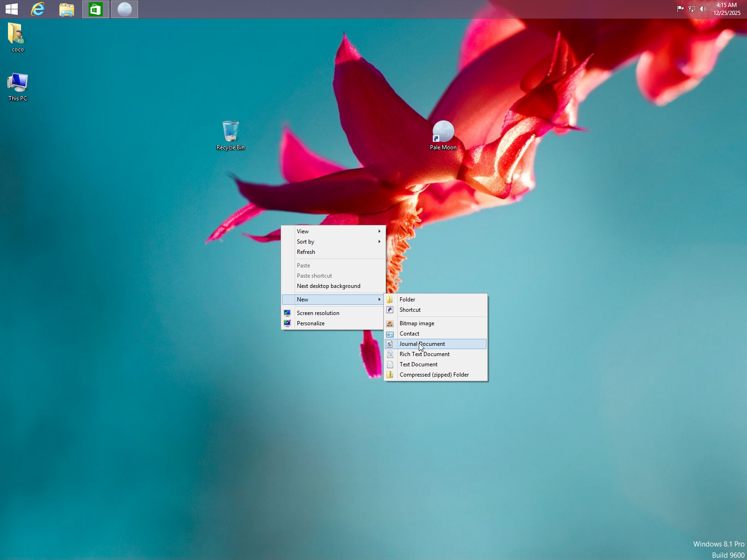Click the volume icon in the system tray
This screenshot has height=560, width=747.
[x=703, y=9]
